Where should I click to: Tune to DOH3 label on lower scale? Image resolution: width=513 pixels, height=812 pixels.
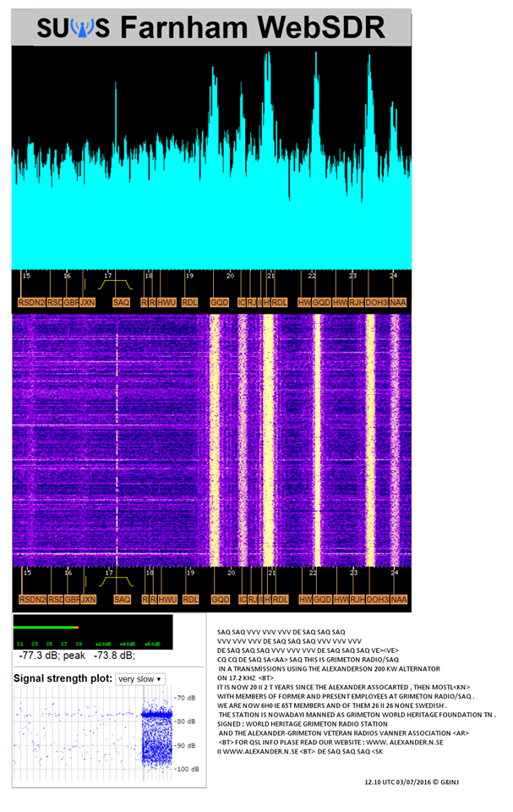377,600
